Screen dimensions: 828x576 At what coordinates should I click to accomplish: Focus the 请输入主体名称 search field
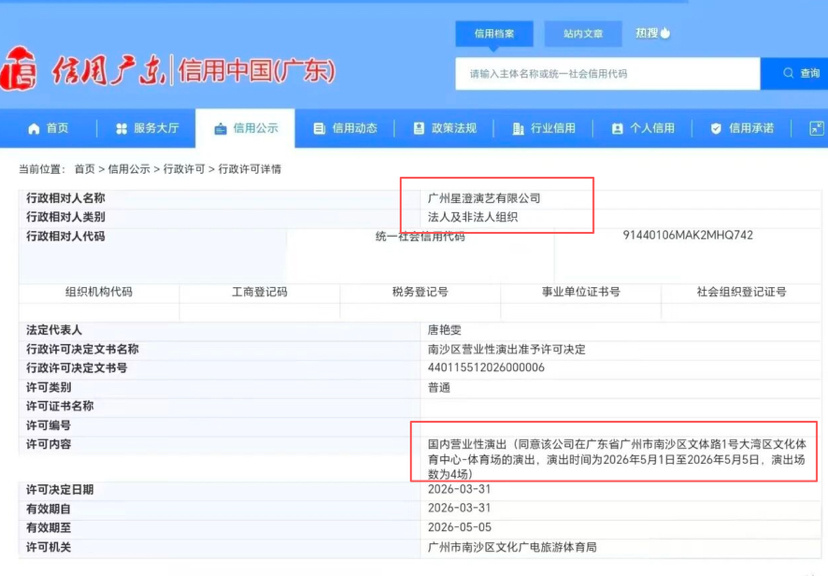(x=606, y=74)
